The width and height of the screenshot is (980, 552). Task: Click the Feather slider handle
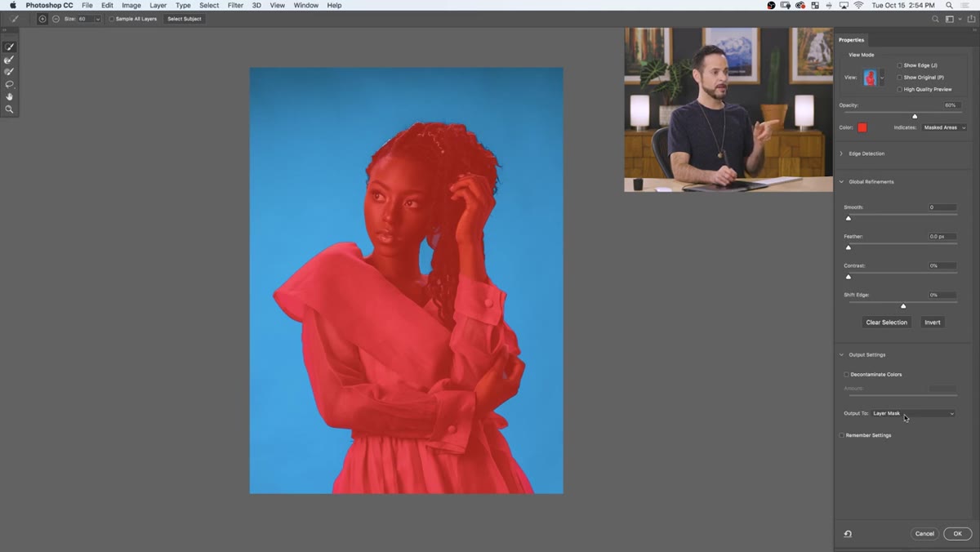coord(848,247)
